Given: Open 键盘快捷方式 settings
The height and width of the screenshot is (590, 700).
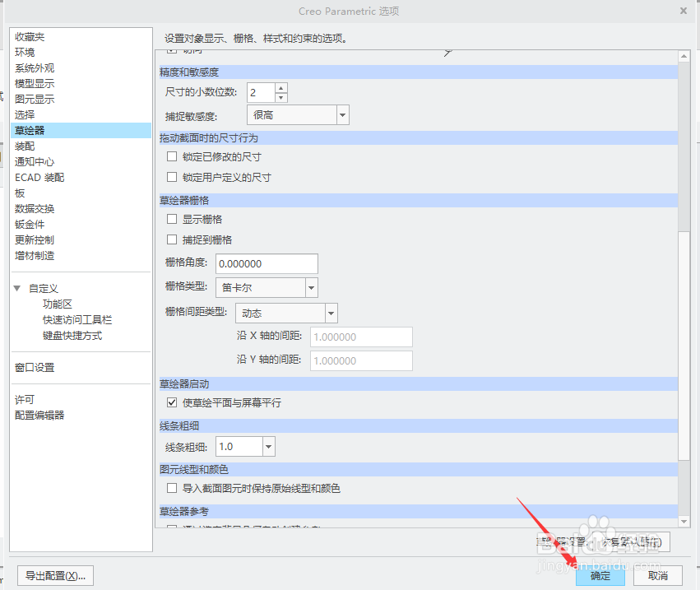Looking at the screenshot, I should pos(72,336).
